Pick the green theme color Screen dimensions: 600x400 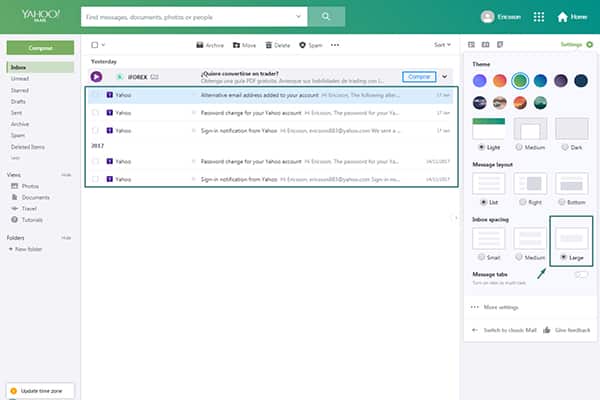(x=520, y=81)
